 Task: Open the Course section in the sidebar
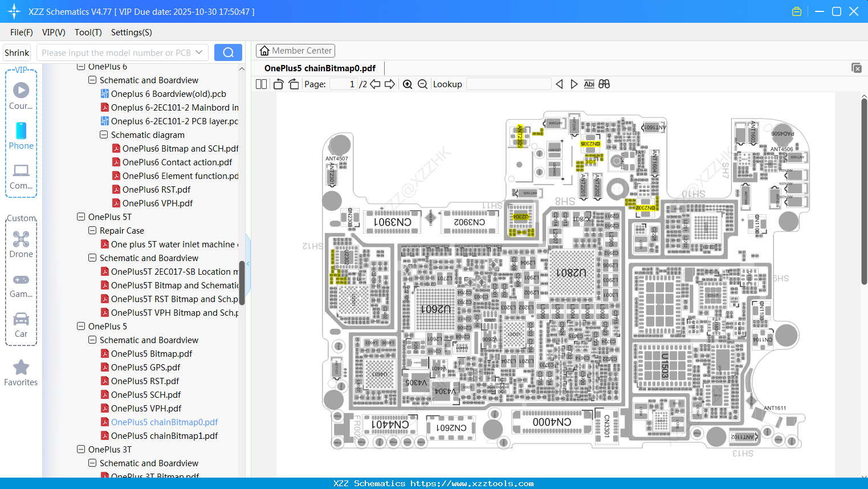pyautogui.click(x=21, y=96)
